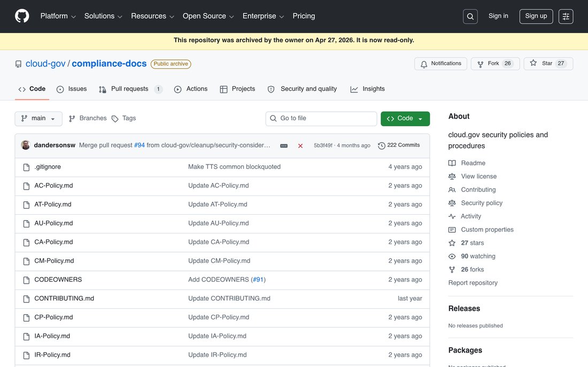Open the green Code dropdown
588x367 pixels.
(405, 119)
